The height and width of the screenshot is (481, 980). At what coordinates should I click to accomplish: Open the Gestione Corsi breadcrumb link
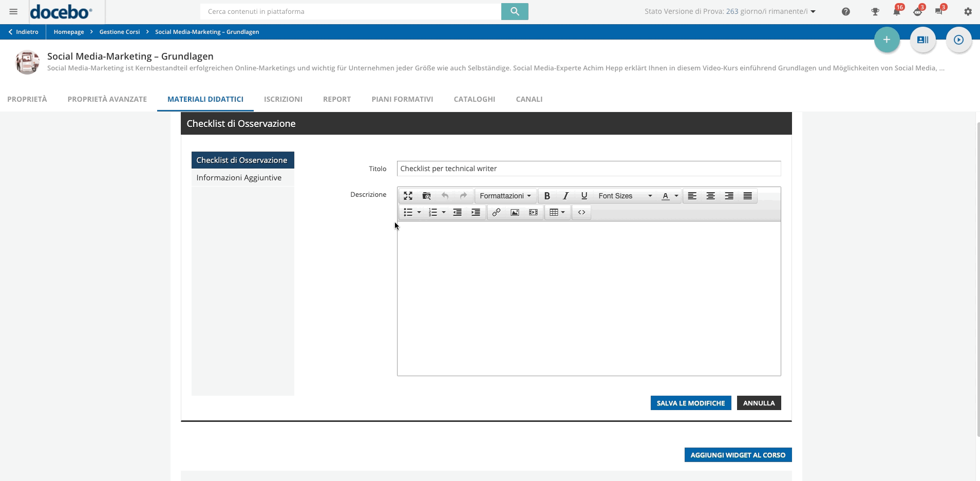(x=119, y=31)
